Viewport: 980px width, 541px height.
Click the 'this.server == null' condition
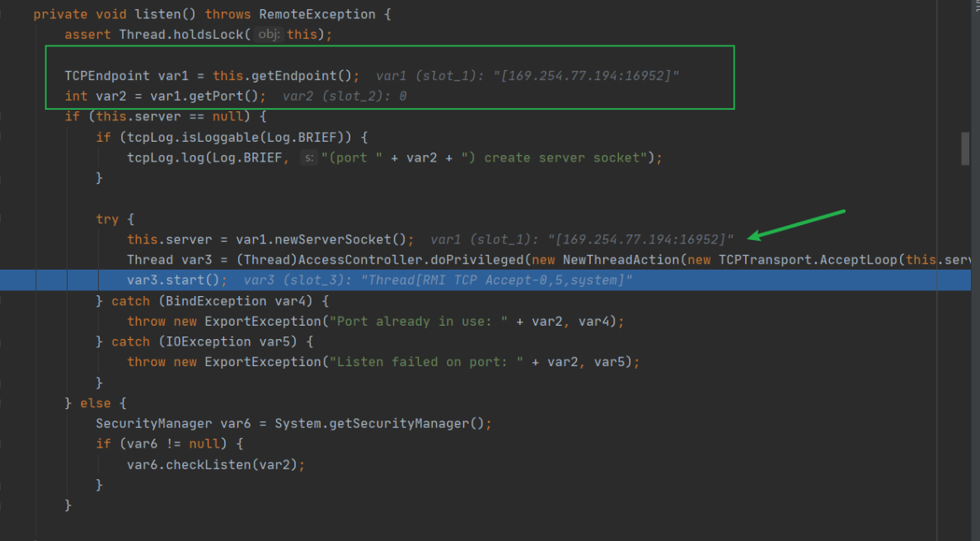tap(169, 116)
